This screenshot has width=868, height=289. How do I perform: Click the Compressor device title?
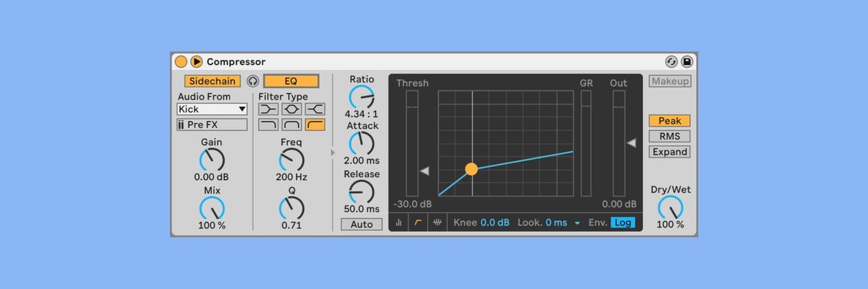click(x=236, y=62)
